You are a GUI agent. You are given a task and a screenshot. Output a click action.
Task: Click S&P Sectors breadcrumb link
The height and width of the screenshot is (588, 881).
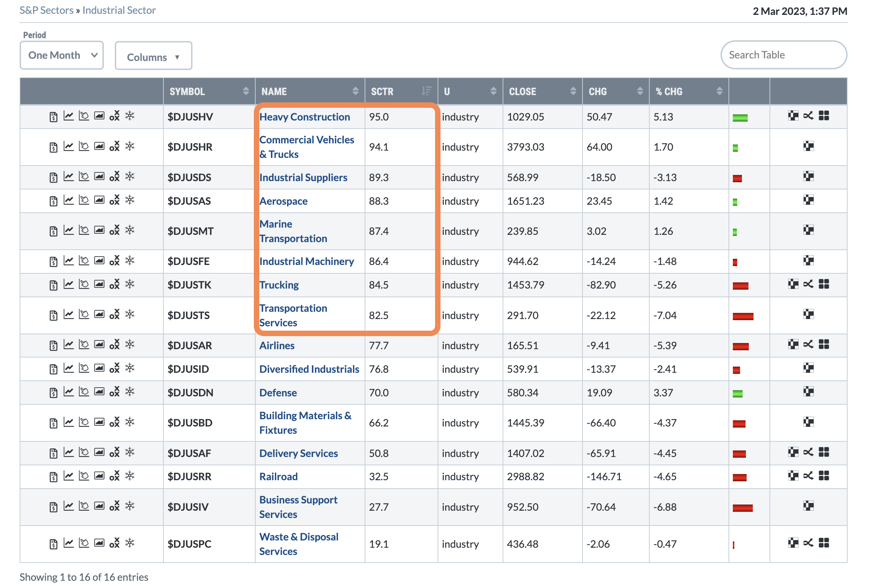click(x=46, y=10)
